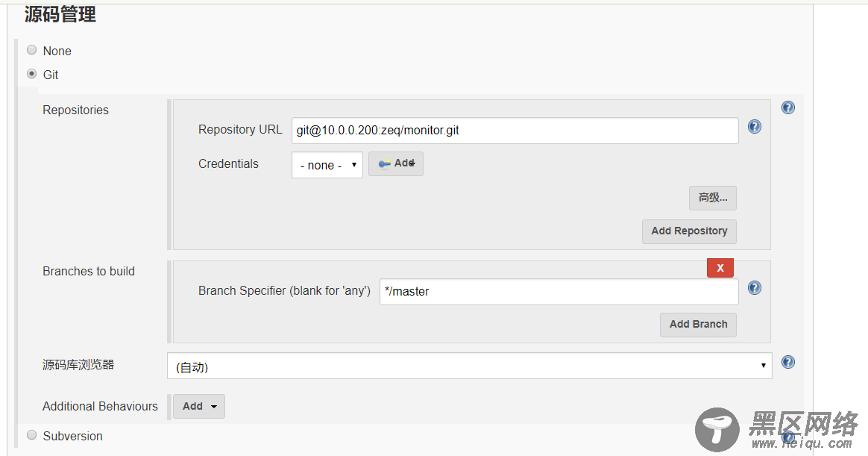Delete branch with red X button
The image size is (868, 456).
(x=720, y=267)
